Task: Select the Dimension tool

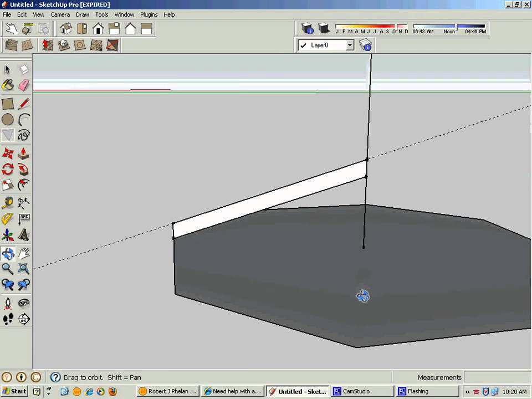Action: pyautogui.click(x=24, y=203)
